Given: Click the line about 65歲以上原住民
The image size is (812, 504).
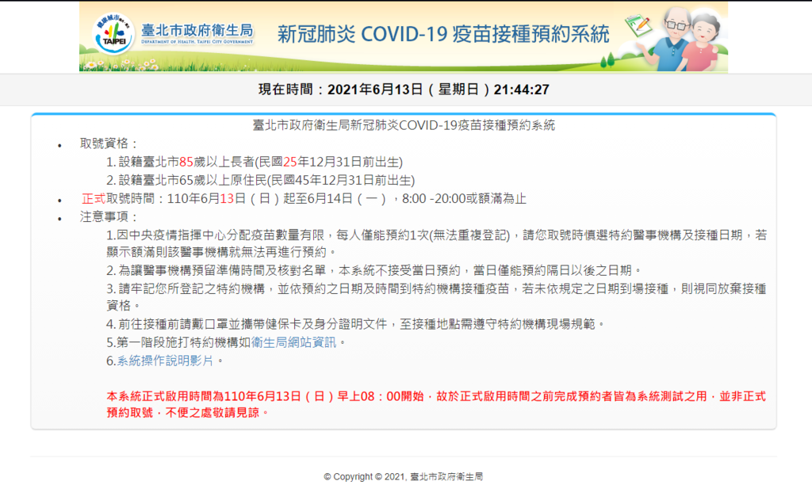Looking at the screenshot, I should coord(260,180).
